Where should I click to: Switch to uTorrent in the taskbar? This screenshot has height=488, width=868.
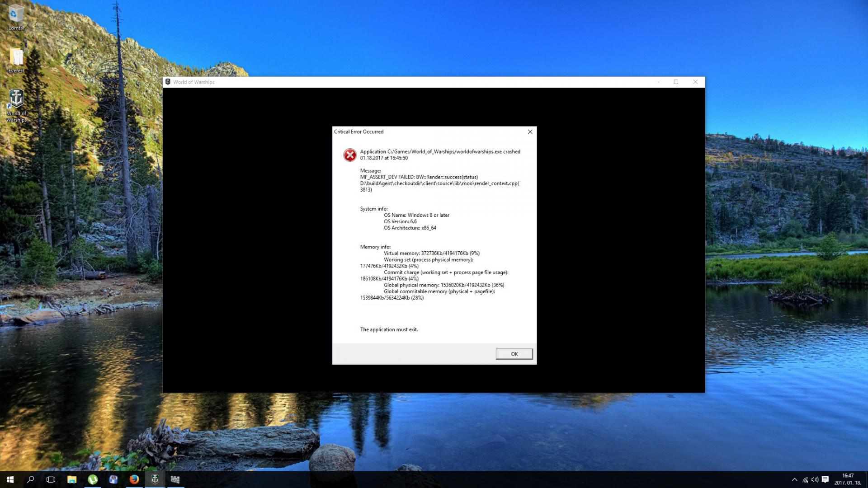93,479
